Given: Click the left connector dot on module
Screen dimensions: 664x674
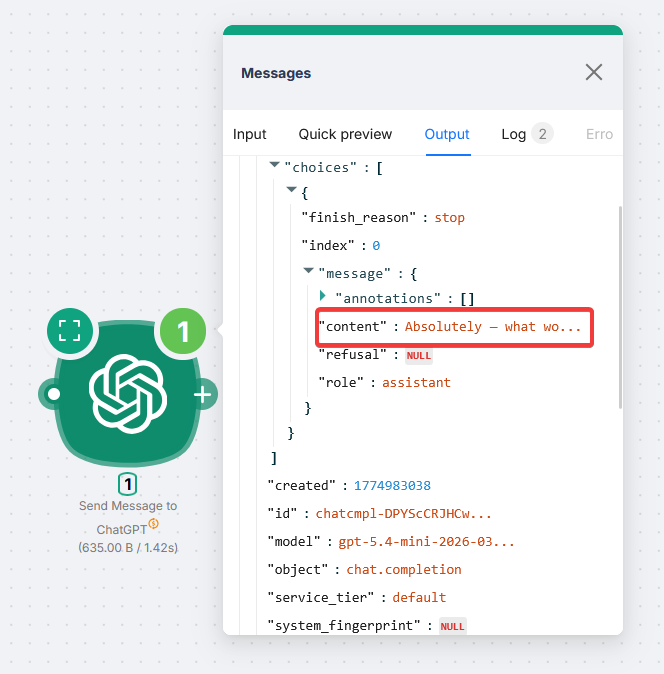Looking at the screenshot, I should (54, 394).
